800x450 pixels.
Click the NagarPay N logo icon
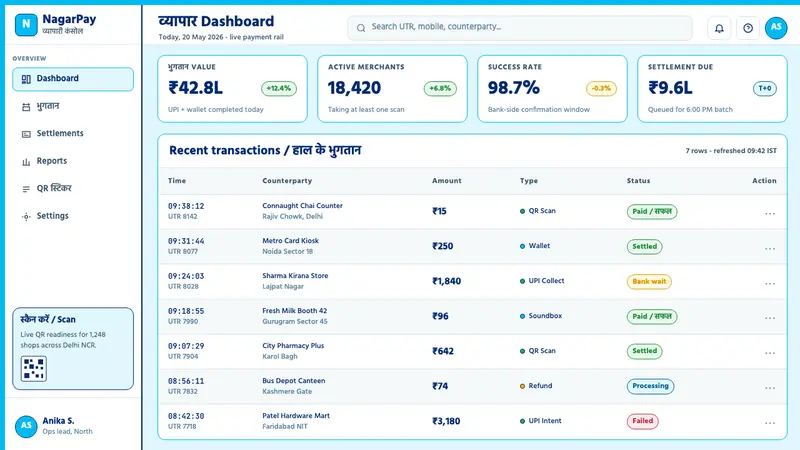pos(26,24)
